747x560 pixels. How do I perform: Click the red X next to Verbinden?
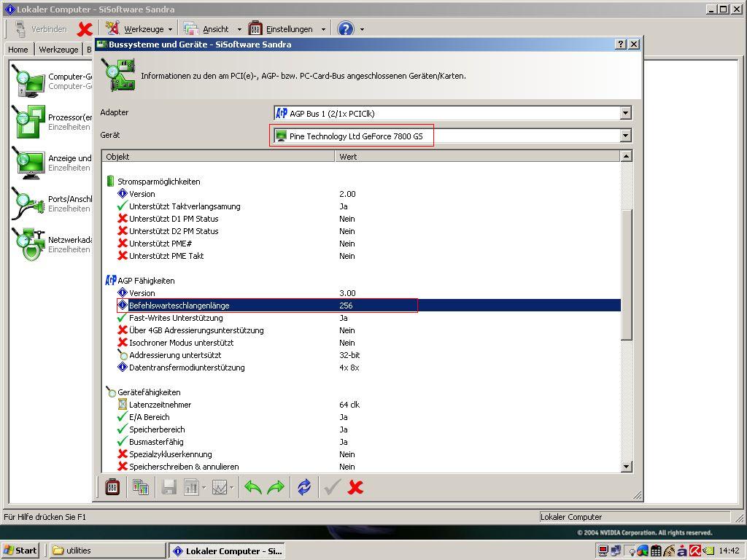click(85, 29)
